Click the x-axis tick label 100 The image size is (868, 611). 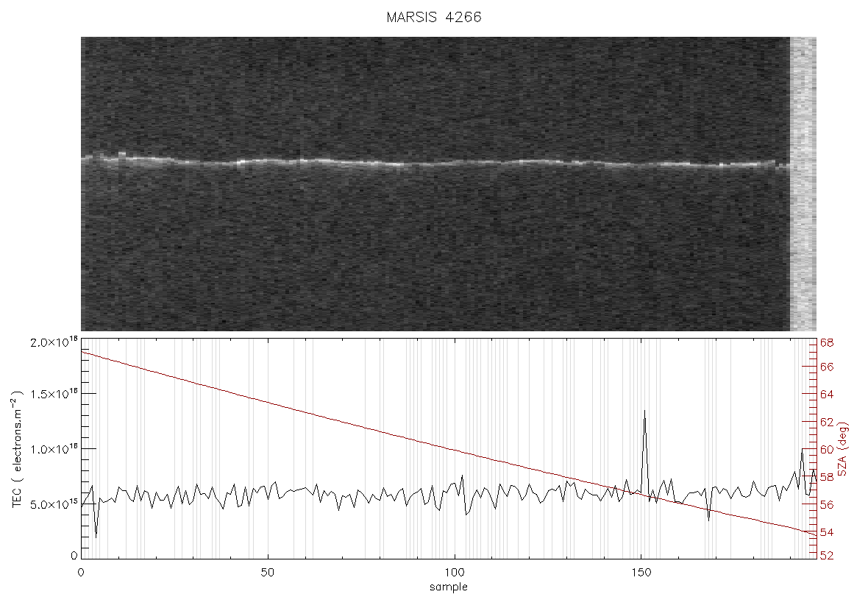[455, 572]
